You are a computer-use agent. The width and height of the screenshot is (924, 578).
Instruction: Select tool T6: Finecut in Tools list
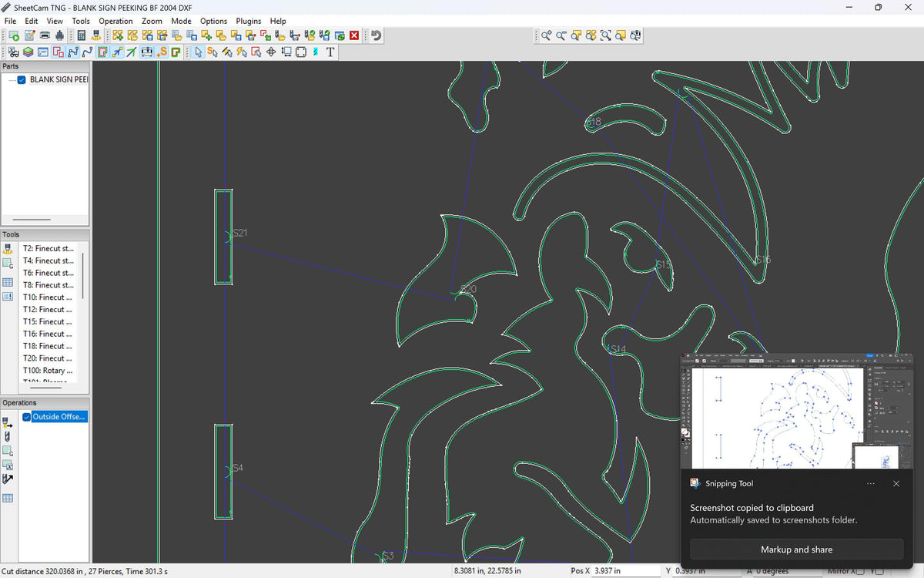(x=49, y=273)
